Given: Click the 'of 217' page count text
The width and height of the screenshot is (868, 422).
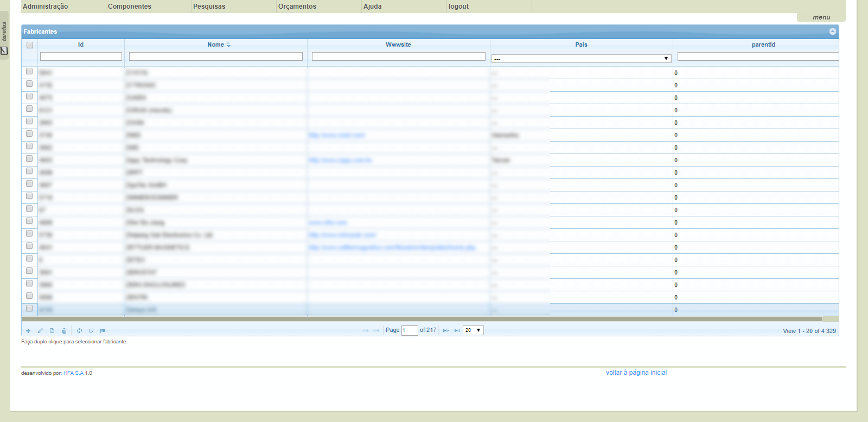Looking at the screenshot, I should coord(428,330).
